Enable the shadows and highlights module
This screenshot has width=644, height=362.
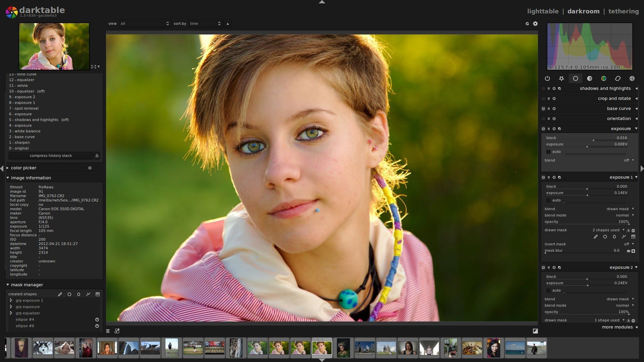click(543, 88)
